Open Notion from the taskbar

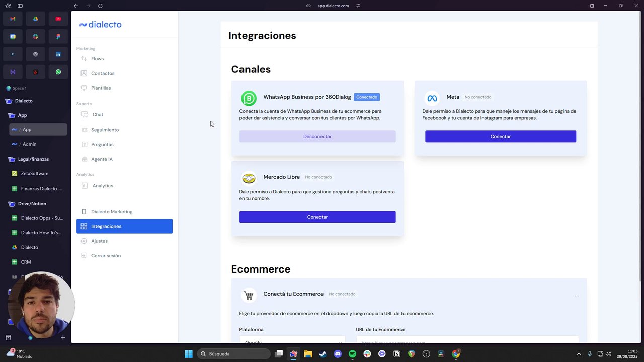click(397, 354)
